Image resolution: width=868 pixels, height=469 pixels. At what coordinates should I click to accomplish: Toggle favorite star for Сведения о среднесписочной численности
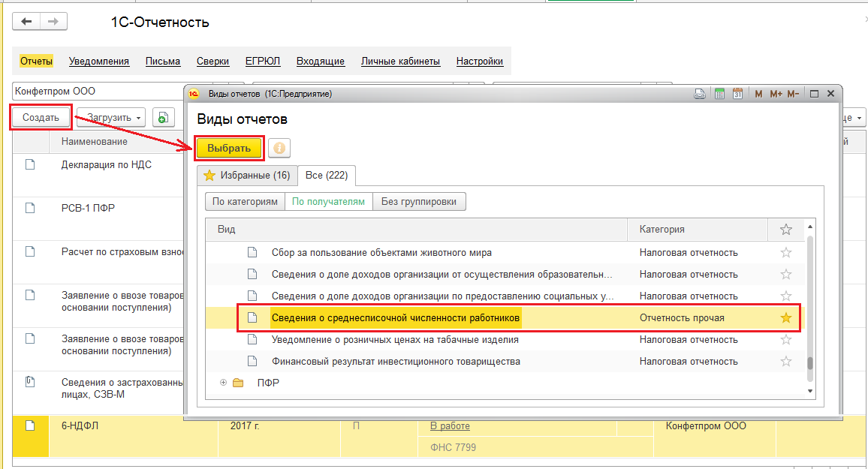coord(786,317)
